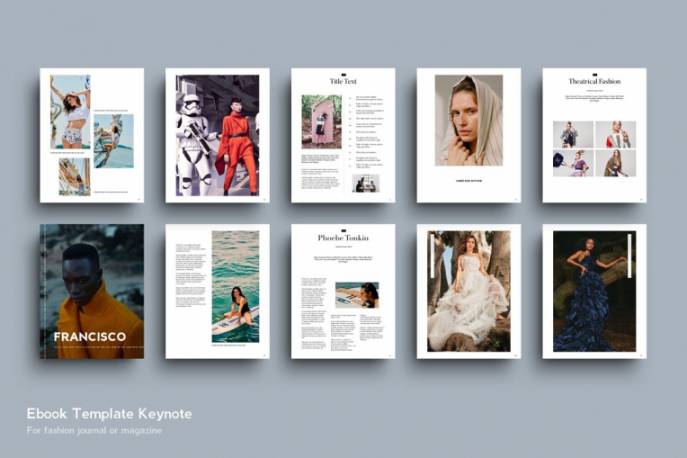Open the FRANCISCO cover page
Screen dimensions: 687x458
click(91, 291)
